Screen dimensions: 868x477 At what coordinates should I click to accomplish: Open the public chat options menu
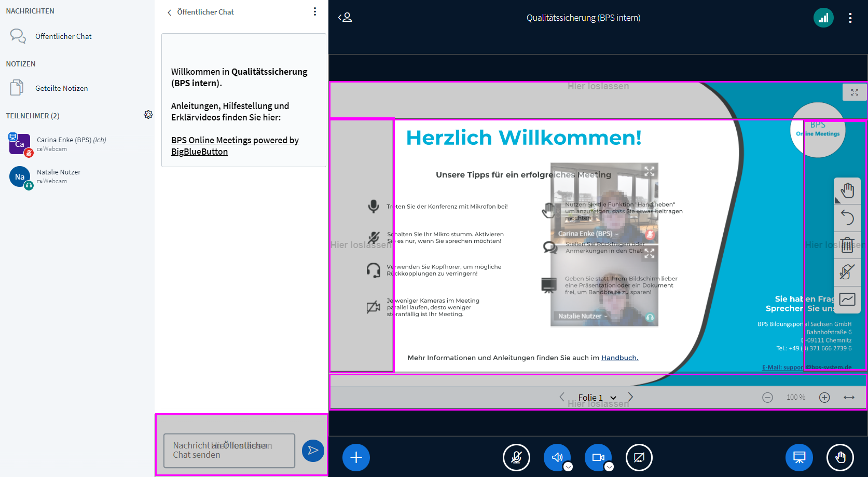315,11
